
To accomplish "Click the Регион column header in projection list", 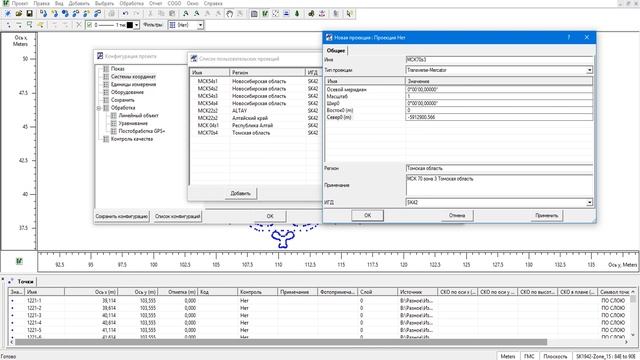I will click(267, 72).
